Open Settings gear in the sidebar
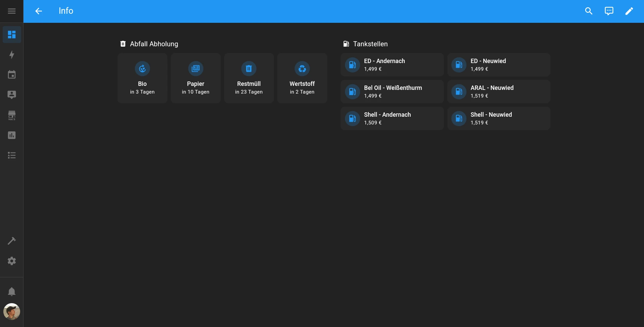Image resolution: width=644 pixels, height=327 pixels. (x=12, y=261)
